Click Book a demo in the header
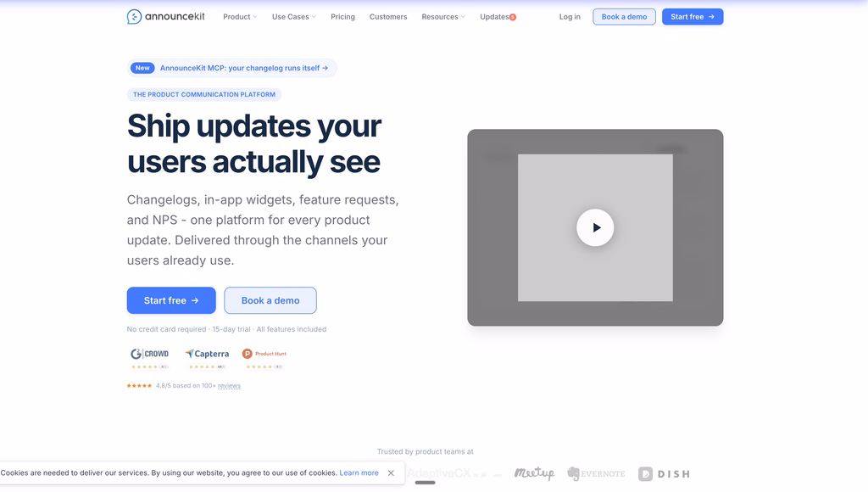The image size is (868, 492). pyautogui.click(x=624, y=17)
